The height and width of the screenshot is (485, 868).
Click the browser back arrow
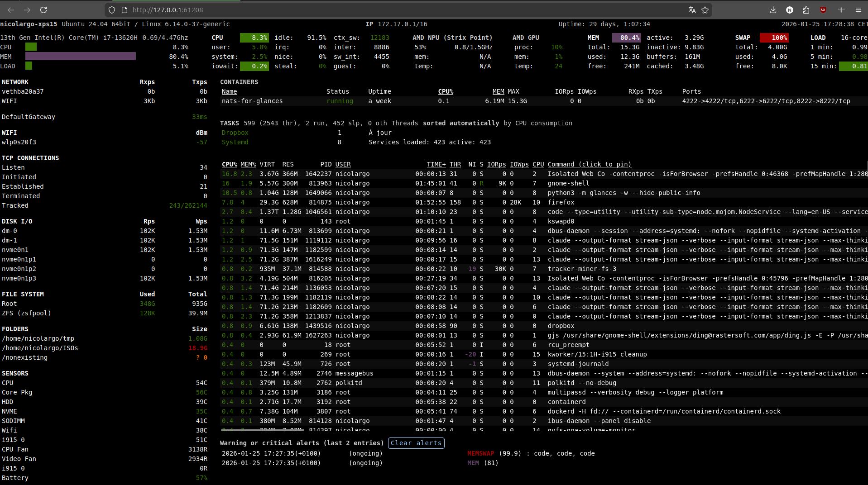coord(10,10)
